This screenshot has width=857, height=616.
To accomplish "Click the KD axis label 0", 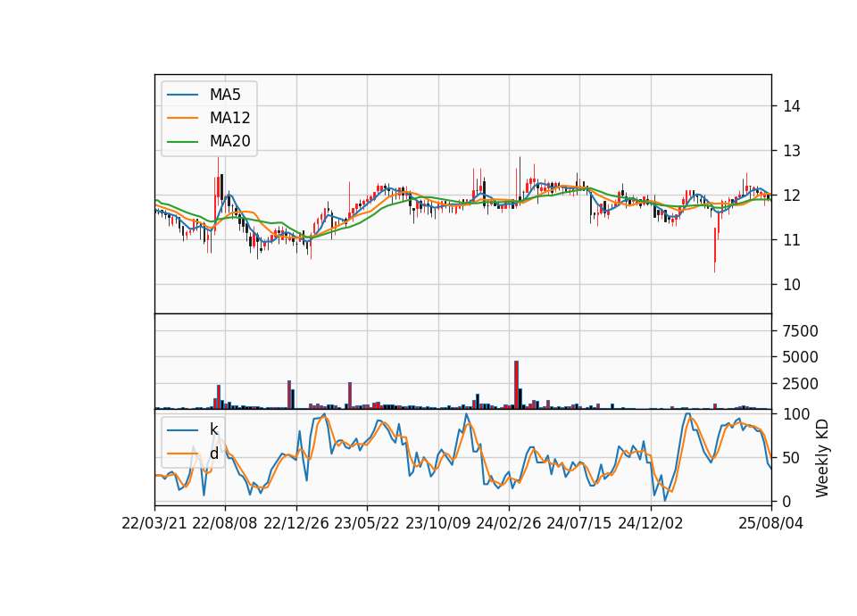I will pos(787,501).
